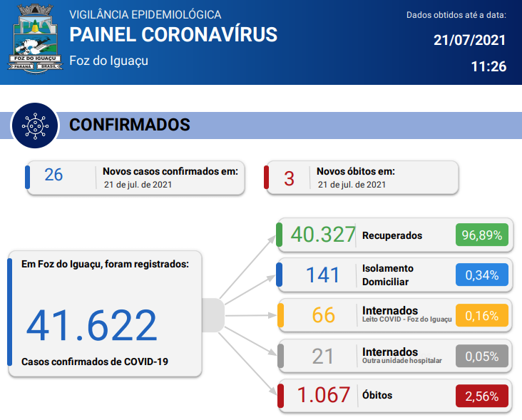Image resolution: width=522 pixels, height=420 pixels.
Task: Click the Isolamento Domiciliar label
Action: coord(388,275)
